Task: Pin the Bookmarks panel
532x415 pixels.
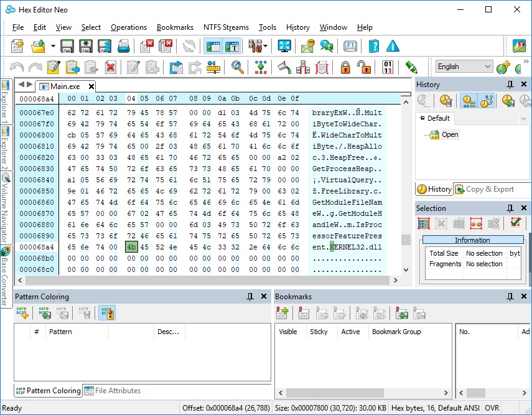Action: coord(510,297)
